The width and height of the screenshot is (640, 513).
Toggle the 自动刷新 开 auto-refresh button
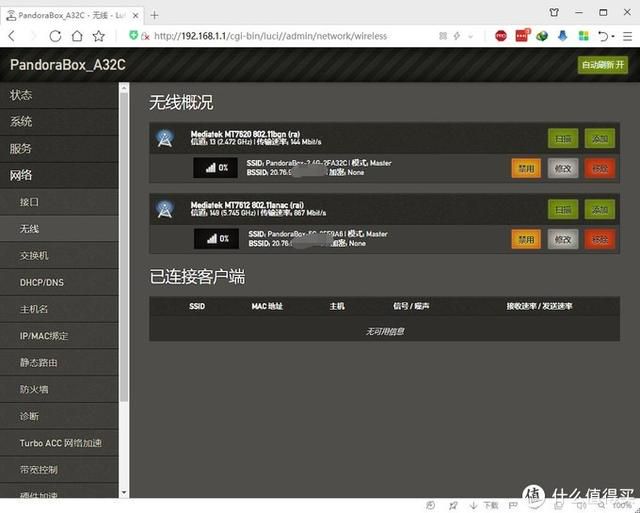[603, 65]
